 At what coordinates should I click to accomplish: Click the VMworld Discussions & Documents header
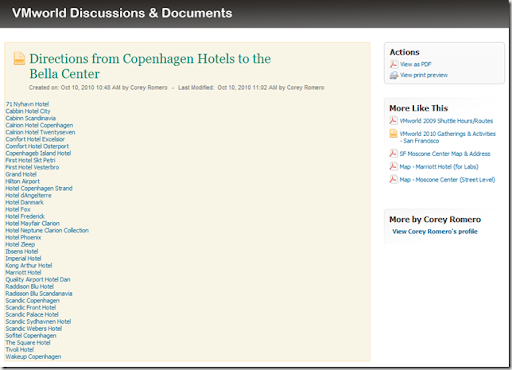coord(122,13)
